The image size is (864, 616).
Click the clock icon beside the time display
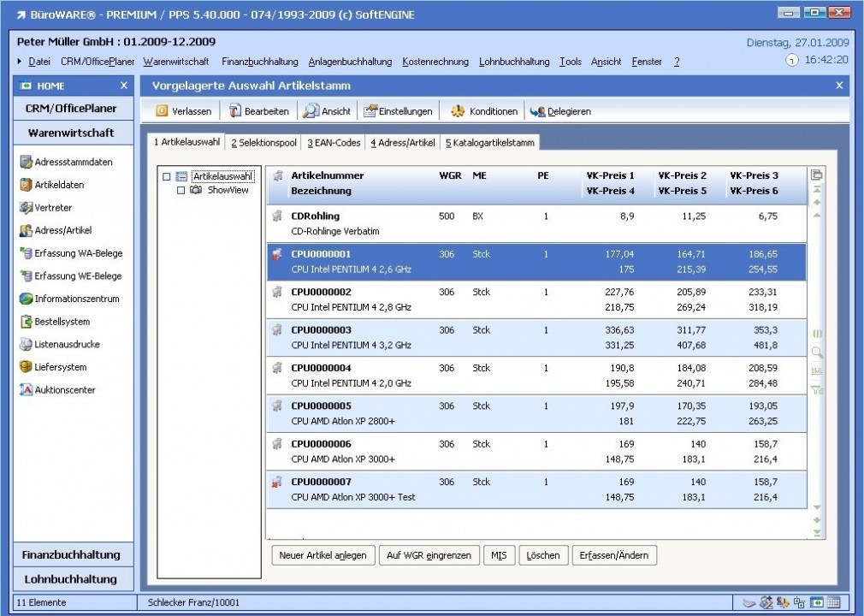click(x=792, y=60)
